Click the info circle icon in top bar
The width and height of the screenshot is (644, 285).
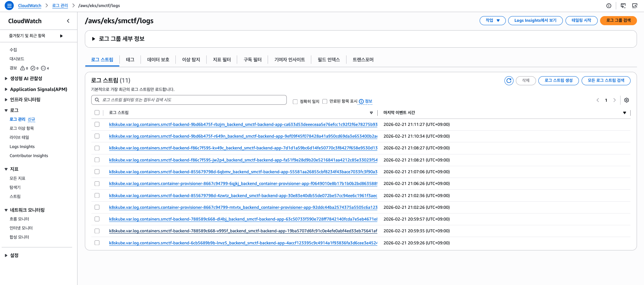[609, 6]
